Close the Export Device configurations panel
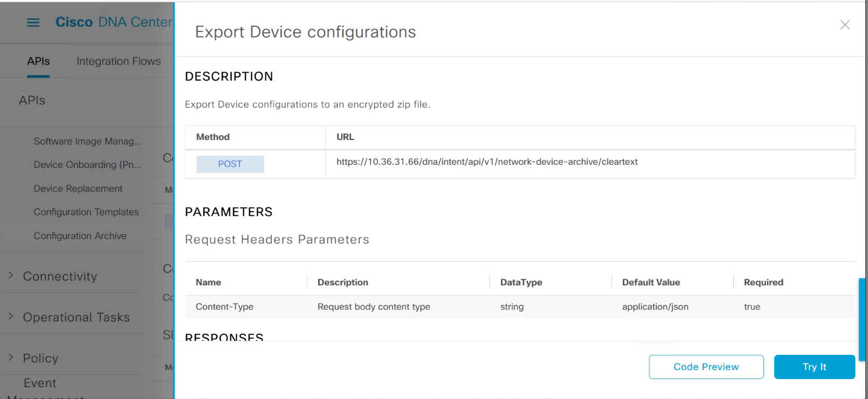Image resolution: width=868 pixels, height=399 pixels. (845, 25)
